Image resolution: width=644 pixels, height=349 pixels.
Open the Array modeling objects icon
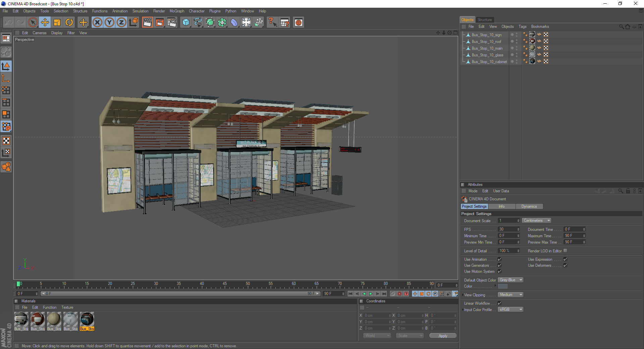pos(222,22)
